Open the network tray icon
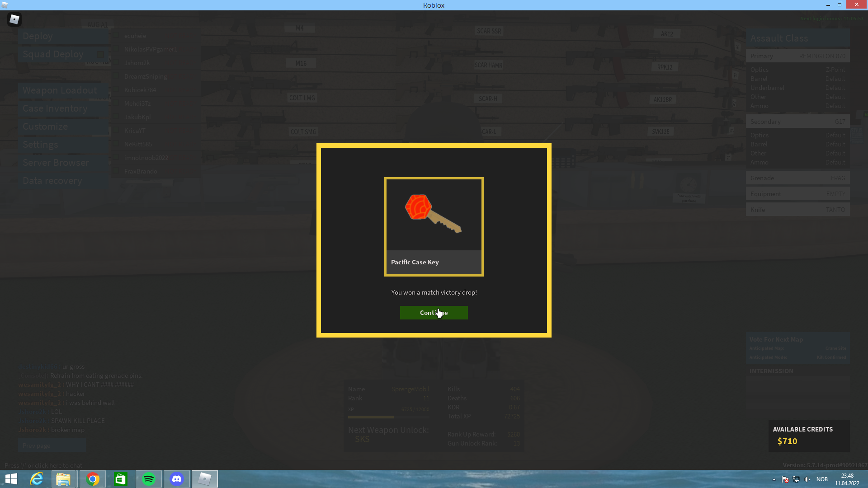The width and height of the screenshot is (868, 488). pyautogui.click(x=796, y=479)
